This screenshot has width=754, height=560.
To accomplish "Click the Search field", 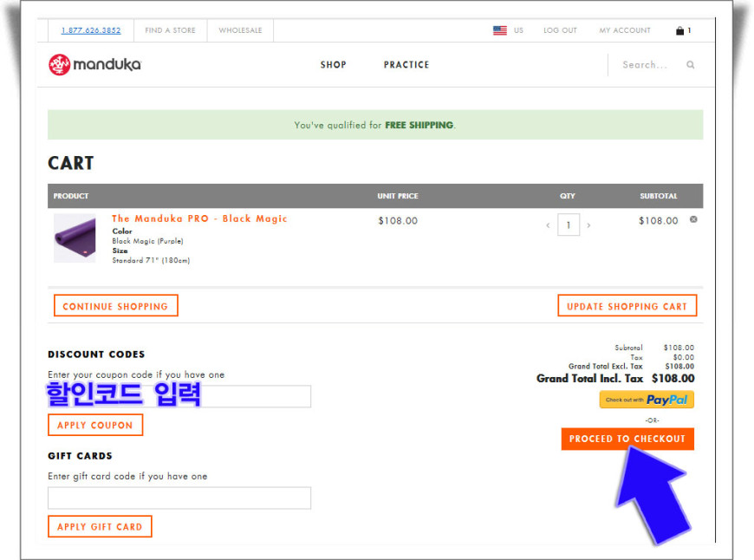I will tap(645, 64).
